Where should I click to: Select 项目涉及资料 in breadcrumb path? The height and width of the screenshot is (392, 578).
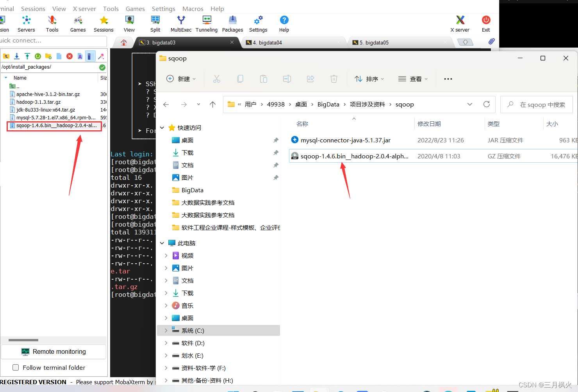coord(367,104)
